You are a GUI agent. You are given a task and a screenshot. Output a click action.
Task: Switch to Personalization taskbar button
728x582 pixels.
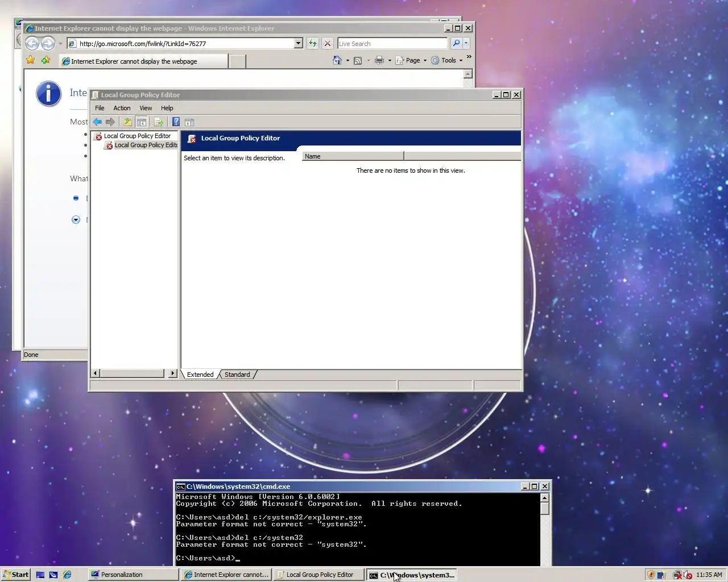tap(134, 575)
